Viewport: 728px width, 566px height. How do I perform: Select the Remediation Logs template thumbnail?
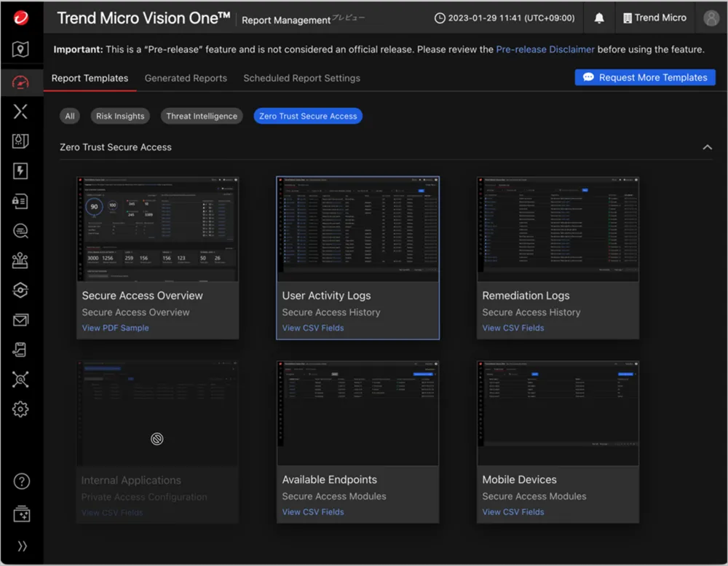(x=558, y=229)
